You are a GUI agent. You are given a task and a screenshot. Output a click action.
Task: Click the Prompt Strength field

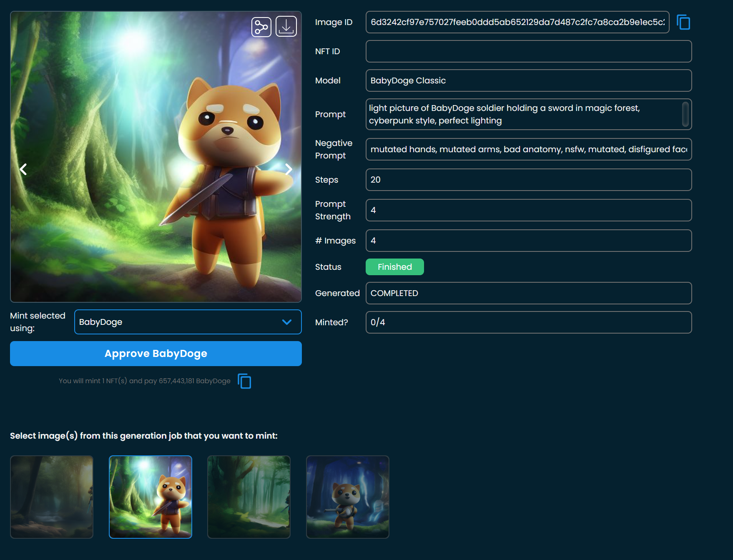tap(529, 210)
